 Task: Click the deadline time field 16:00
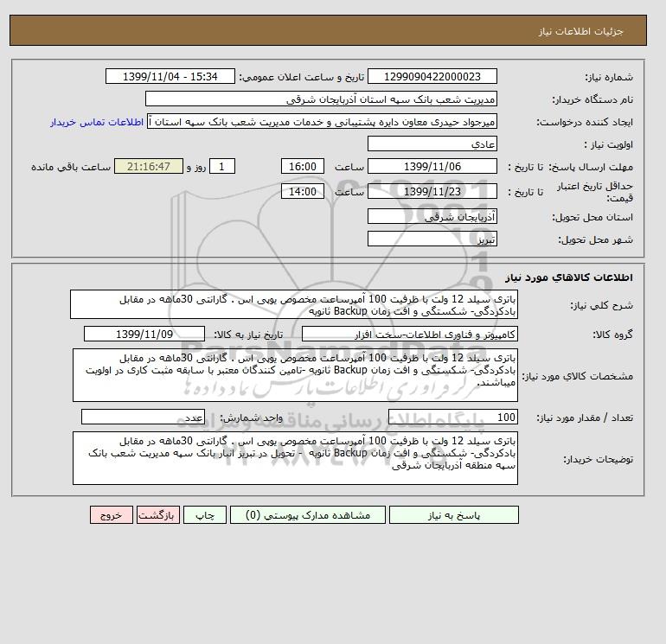pos(303,167)
